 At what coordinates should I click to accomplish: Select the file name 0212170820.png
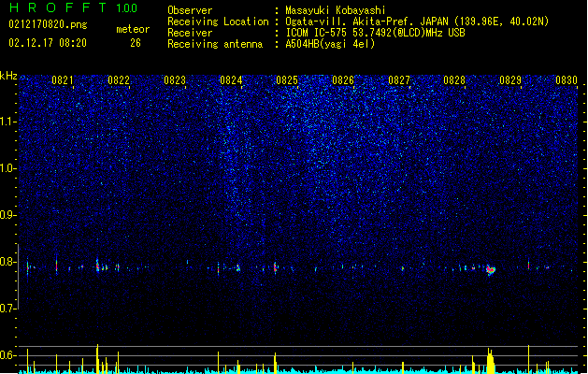48,24
